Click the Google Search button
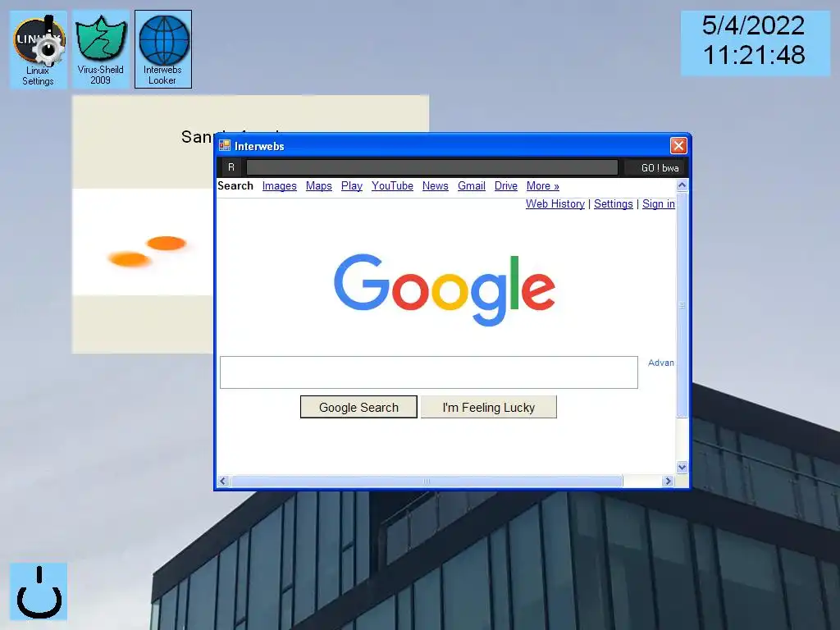Image resolution: width=840 pixels, height=630 pixels. point(358,407)
